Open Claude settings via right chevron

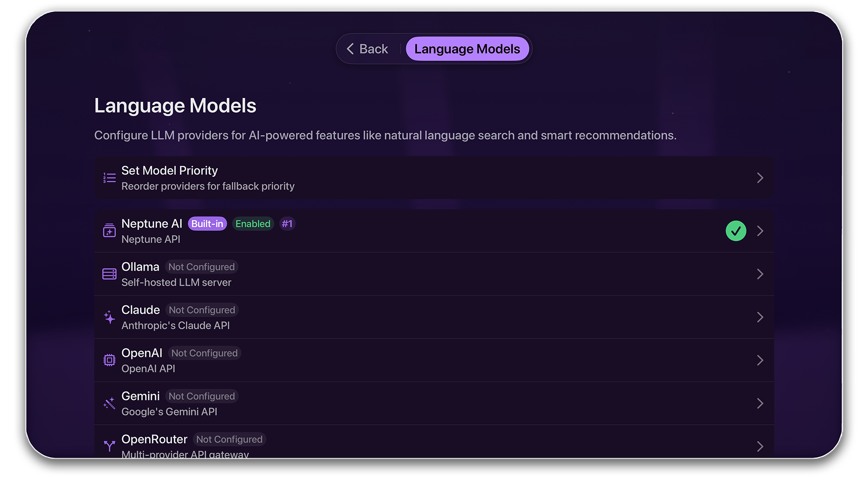tap(760, 317)
